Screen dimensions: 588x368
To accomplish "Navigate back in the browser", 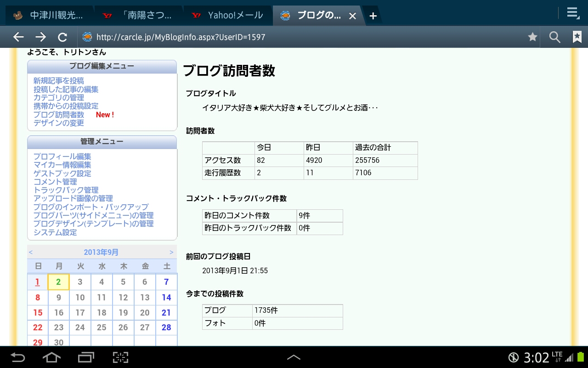I will tap(18, 37).
